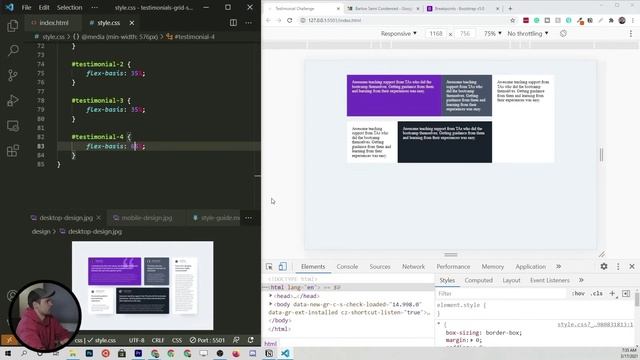640x360 pixels.
Task: Select the DevTools Memory tab
Action: point(493,267)
